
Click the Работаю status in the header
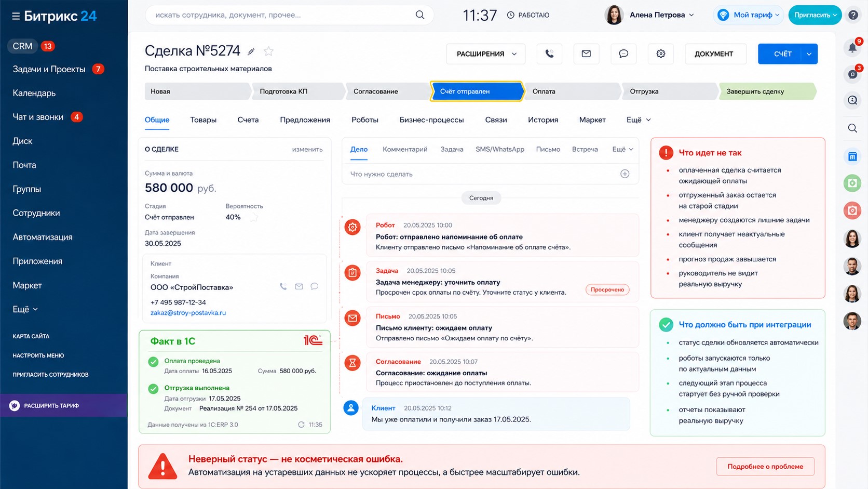(528, 15)
